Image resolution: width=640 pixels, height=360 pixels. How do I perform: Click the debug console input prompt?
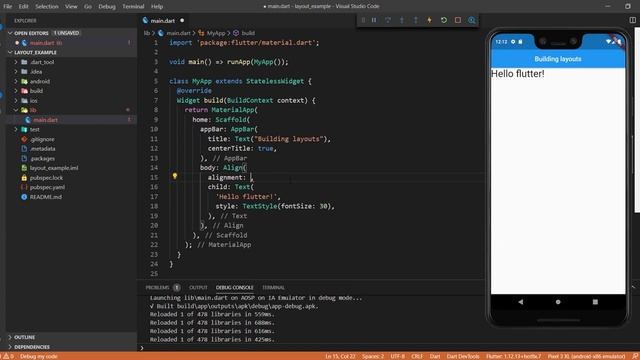point(310,348)
